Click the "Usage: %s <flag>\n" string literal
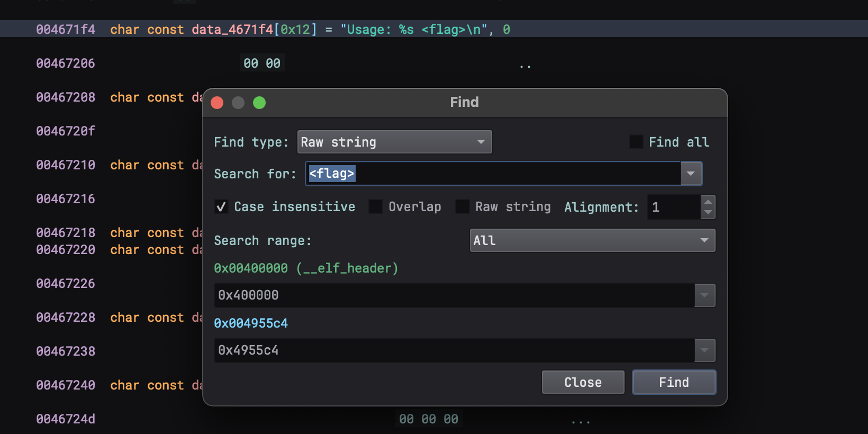The height and width of the screenshot is (434, 868). tap(414, 30)
